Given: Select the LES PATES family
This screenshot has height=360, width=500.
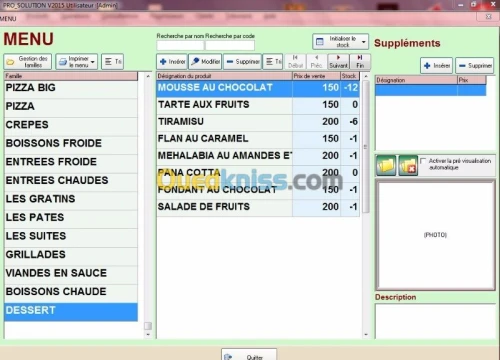Looking at the screenshot, I should (71, 218).
